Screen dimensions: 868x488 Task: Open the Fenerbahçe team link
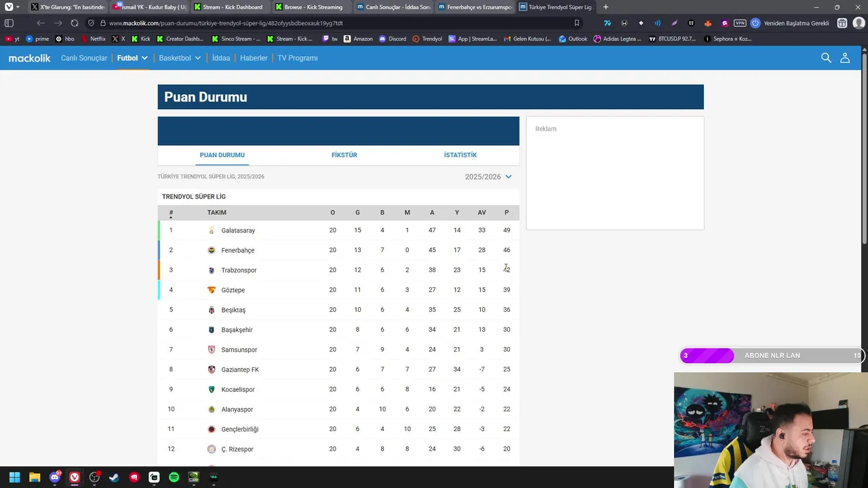click(x=238, y=250)
